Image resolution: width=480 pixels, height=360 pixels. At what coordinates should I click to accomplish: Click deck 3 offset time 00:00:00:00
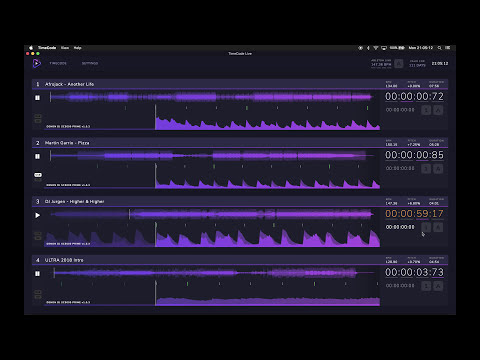400,227
